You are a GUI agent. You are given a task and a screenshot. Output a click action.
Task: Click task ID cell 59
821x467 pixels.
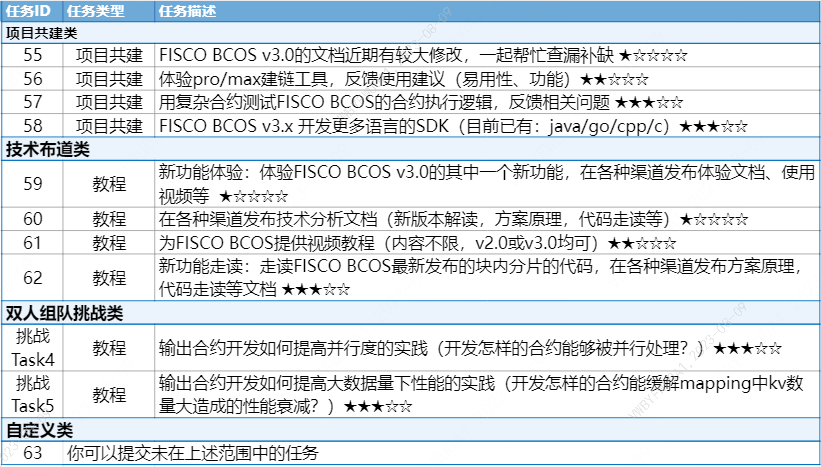(32, 184)
